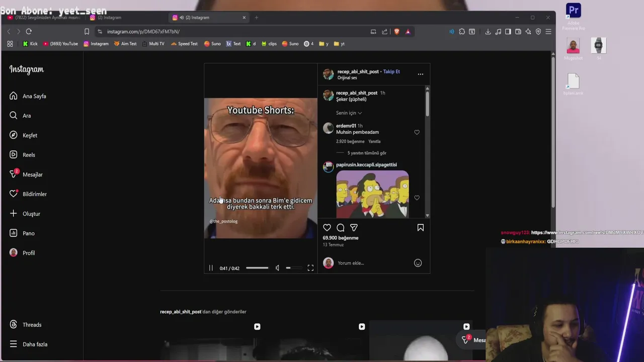Open Mesajlar inbox in sidebar
This screenshot has height=362, width=644.
pos(26,174)
